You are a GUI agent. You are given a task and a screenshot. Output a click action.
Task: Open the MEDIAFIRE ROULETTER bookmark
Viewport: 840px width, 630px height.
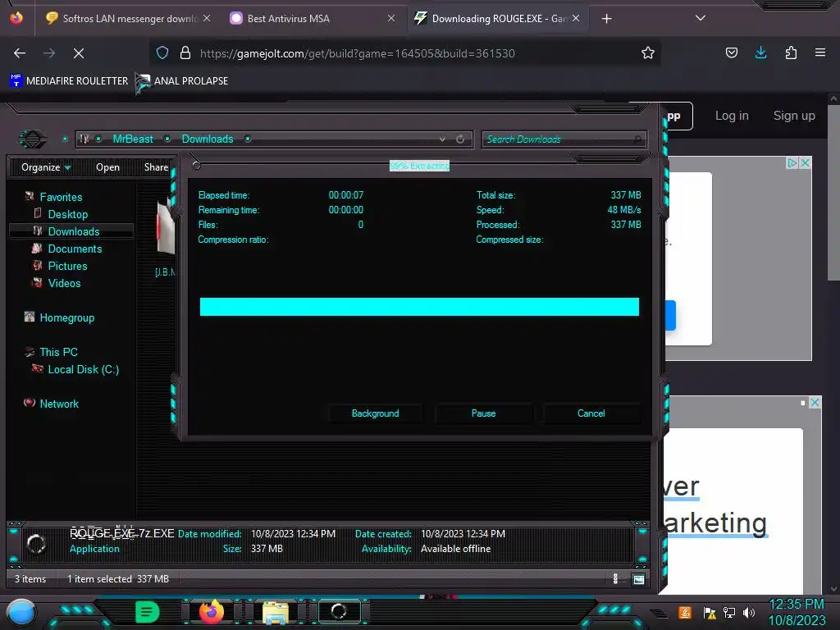pyautogui.click(x=69, y=81)
